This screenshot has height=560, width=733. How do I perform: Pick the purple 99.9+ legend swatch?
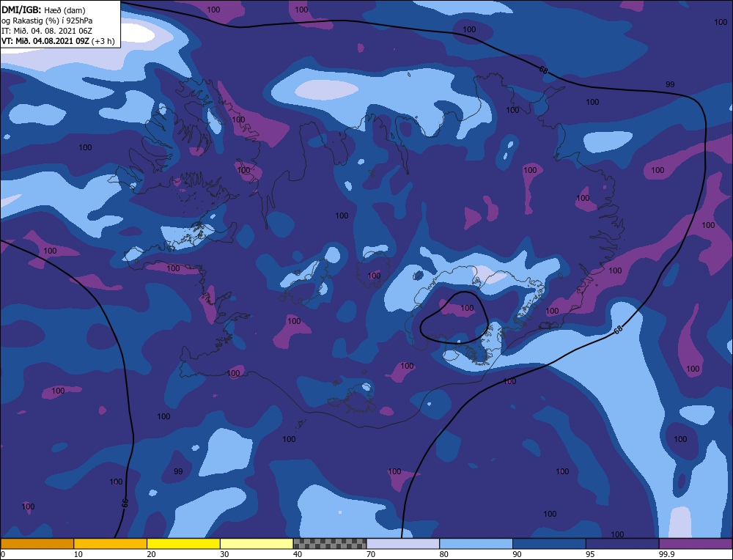(696, 543)
